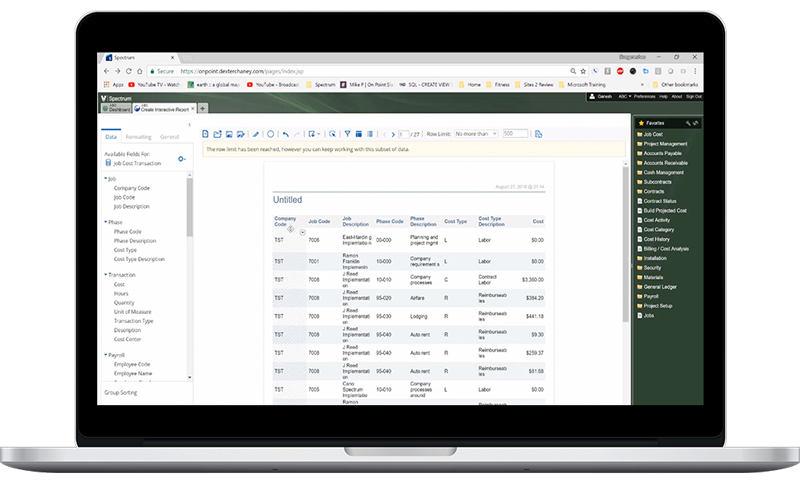Select the Company Code field
Image resolution: width=800 pixels, height=480 pixels.
pyautogui.click(x=132, y=188)
